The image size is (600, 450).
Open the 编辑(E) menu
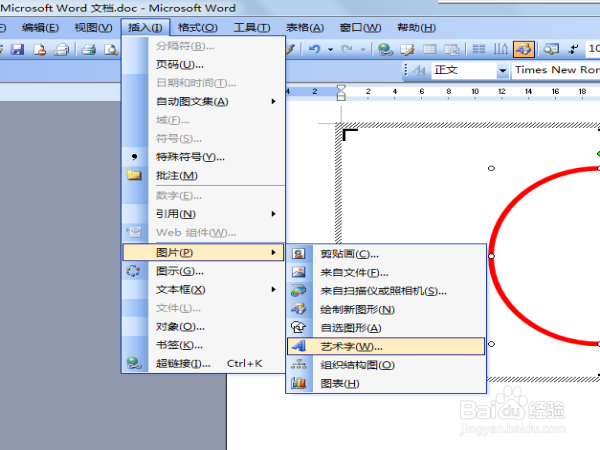[x=40, y=28]
